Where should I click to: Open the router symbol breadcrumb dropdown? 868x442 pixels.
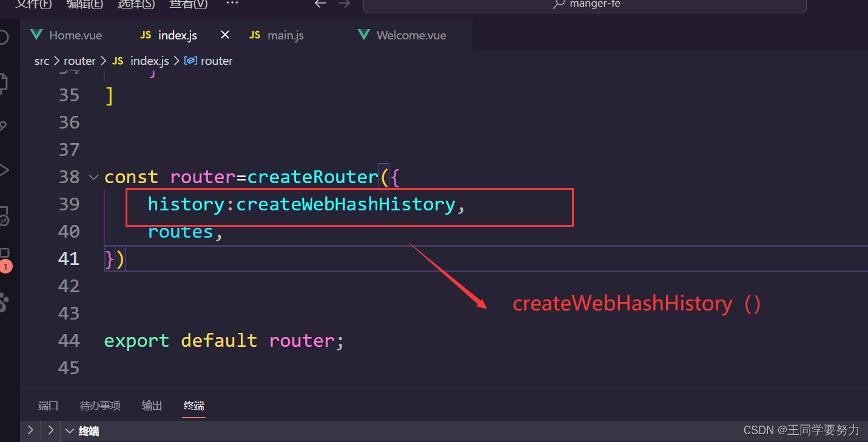click(209, 61)
